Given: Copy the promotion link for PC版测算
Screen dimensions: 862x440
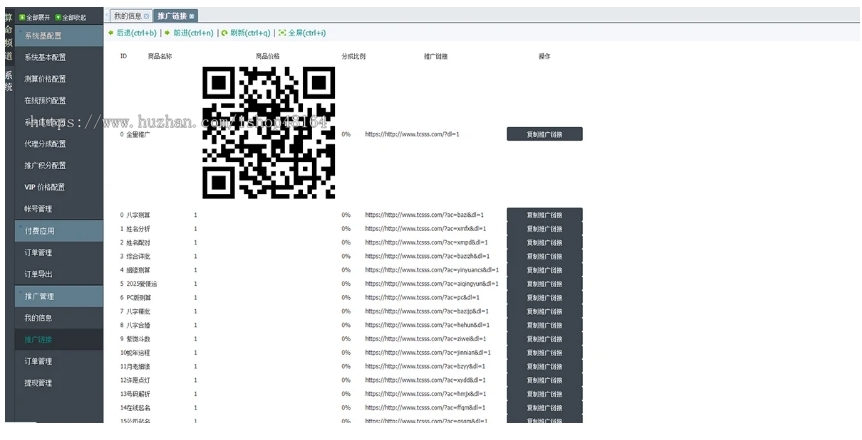Looking at the screenshot, I should 544,298.
